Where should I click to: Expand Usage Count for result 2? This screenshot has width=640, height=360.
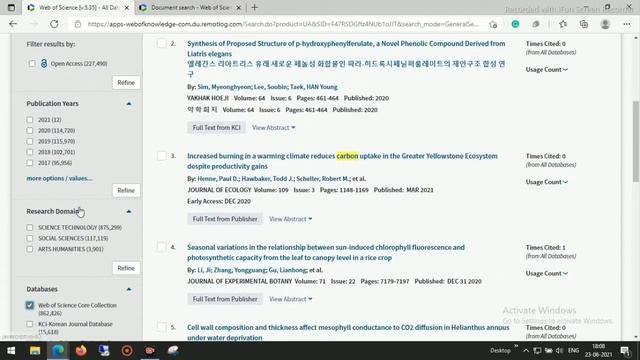547,70
